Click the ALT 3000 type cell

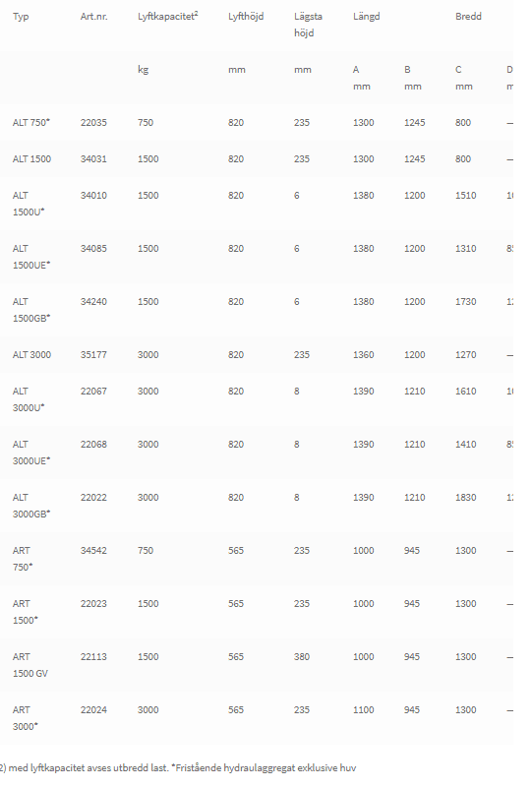(31, 355)
